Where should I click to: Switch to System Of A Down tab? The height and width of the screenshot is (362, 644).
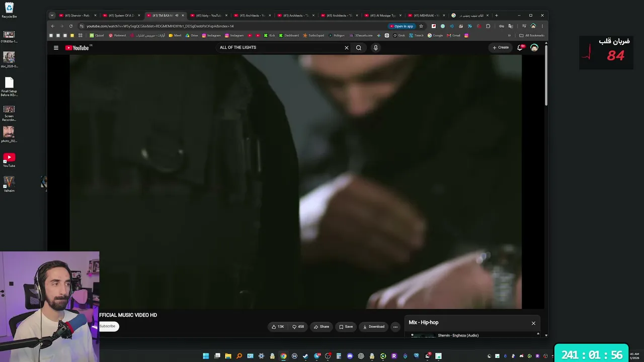click(121, 16)
